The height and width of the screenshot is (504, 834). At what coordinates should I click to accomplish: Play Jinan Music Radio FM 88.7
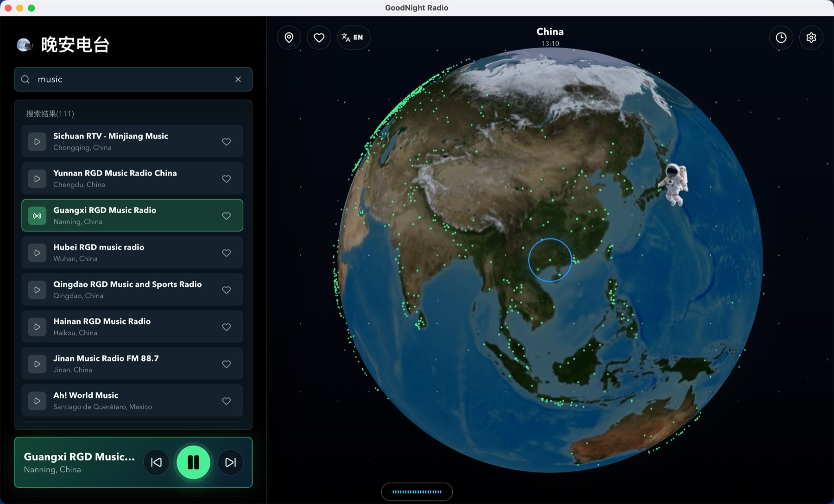point(37,364)
